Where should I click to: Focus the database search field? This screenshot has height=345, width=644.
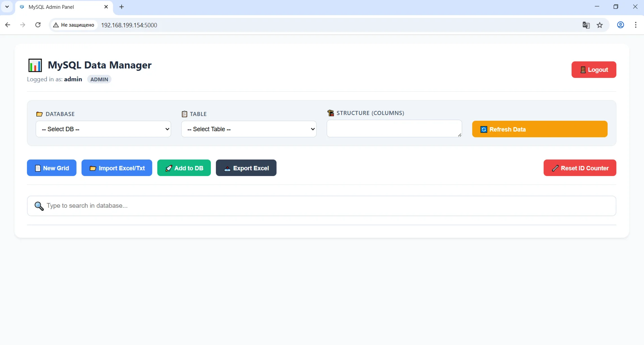point(322,206)
